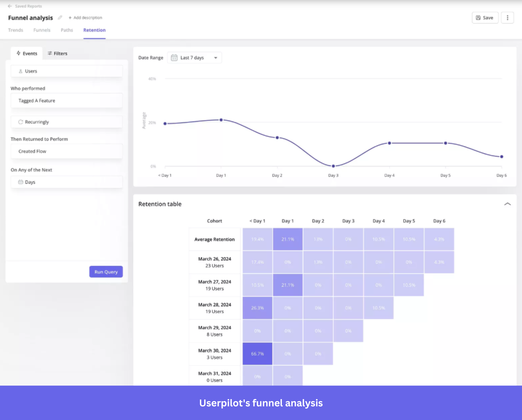This screenshot has width=522, height=420.
Task: Collapse the Retention table
Action: (507, 204)
